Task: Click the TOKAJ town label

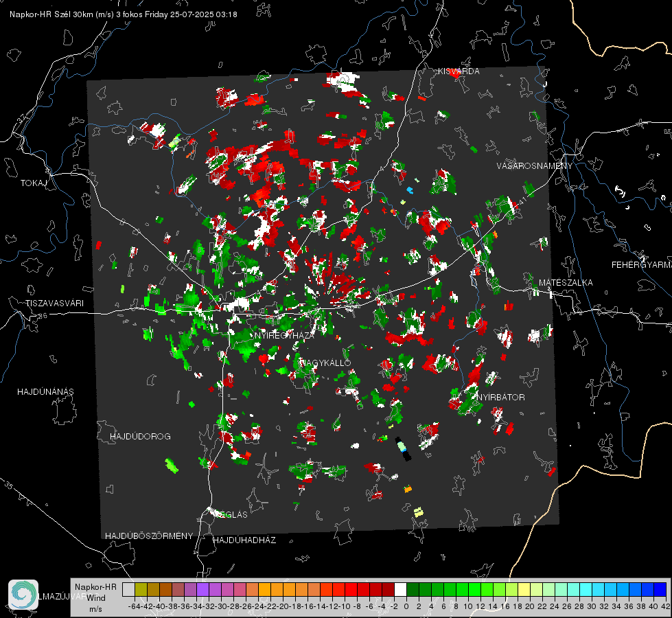Action: [34, 183]
